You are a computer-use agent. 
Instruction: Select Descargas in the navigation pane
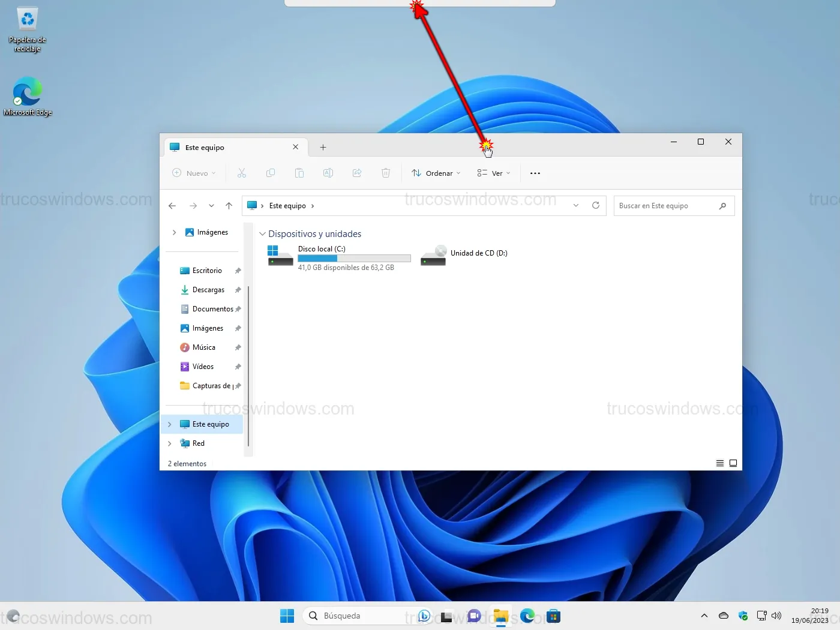(208, 290)
